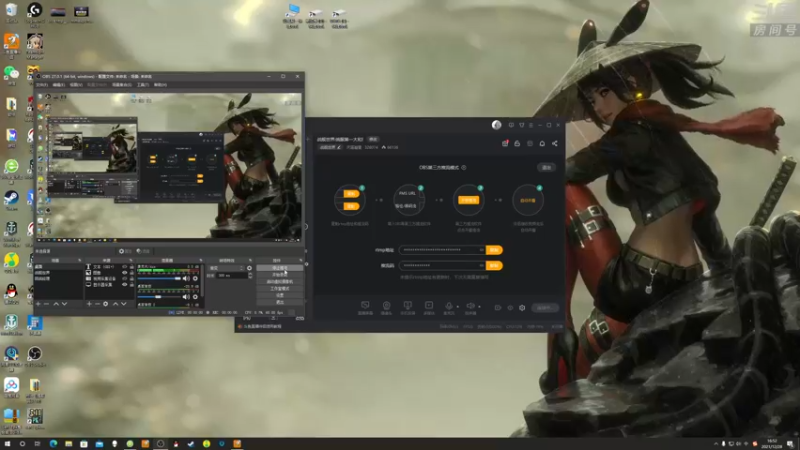Toggle visibility of image source
Screen dimensions: 800x450
click(124, 273)
